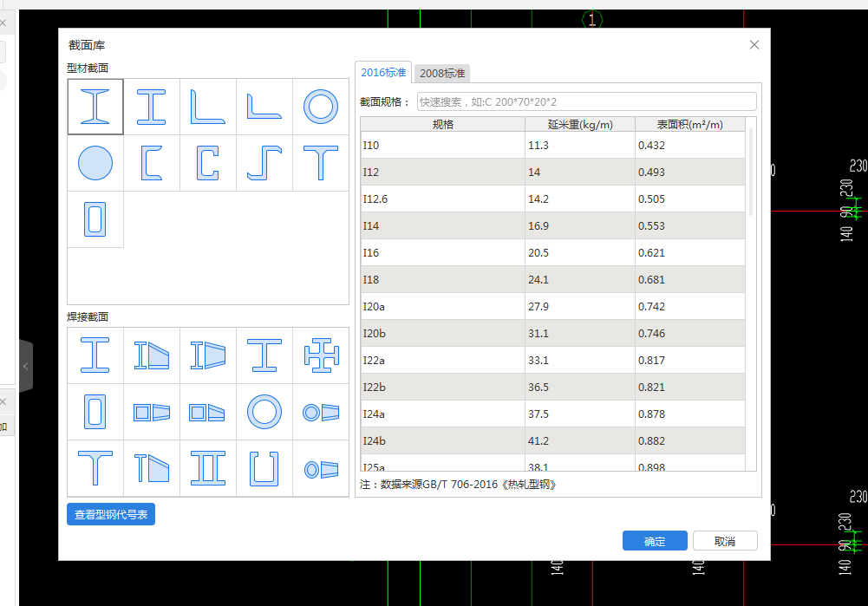Close the 截面库 dialog
The height and width of the screenshot is (606, 868).
(x=754, y=45)
